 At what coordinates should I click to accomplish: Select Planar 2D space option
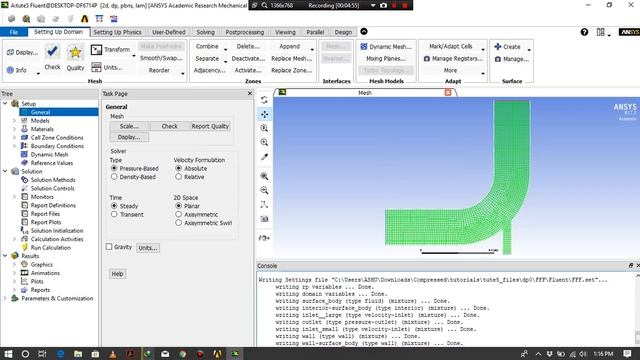[x=178, y=206]
